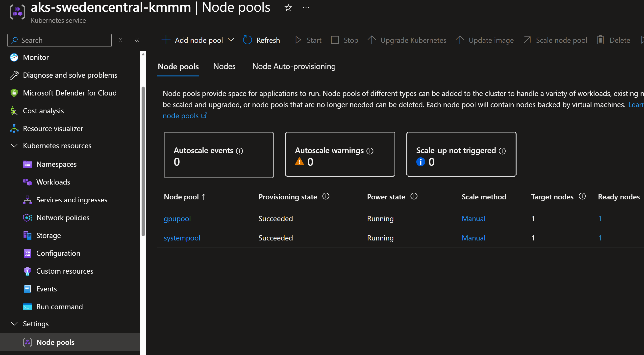Open Cost analysis from the sidebar
This screenshot has width=644, height=355.
pyautogui.click(x=43, y=111)
